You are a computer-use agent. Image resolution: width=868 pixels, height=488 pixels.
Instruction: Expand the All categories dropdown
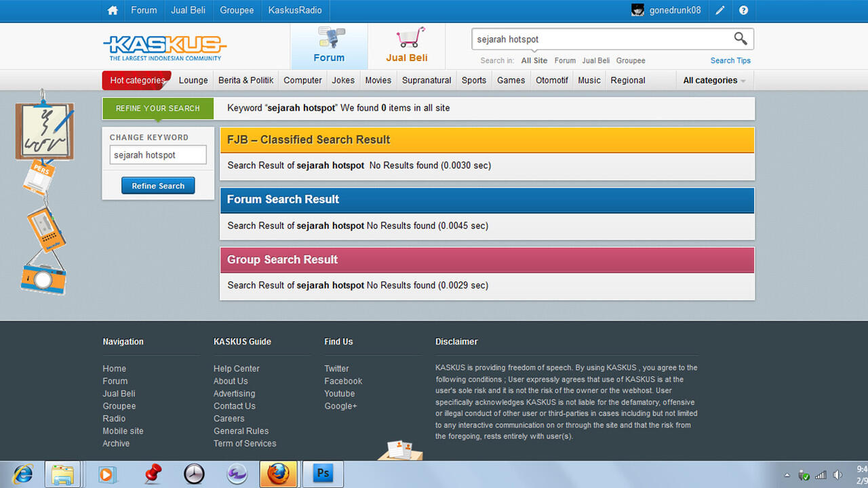click(714, 80)
